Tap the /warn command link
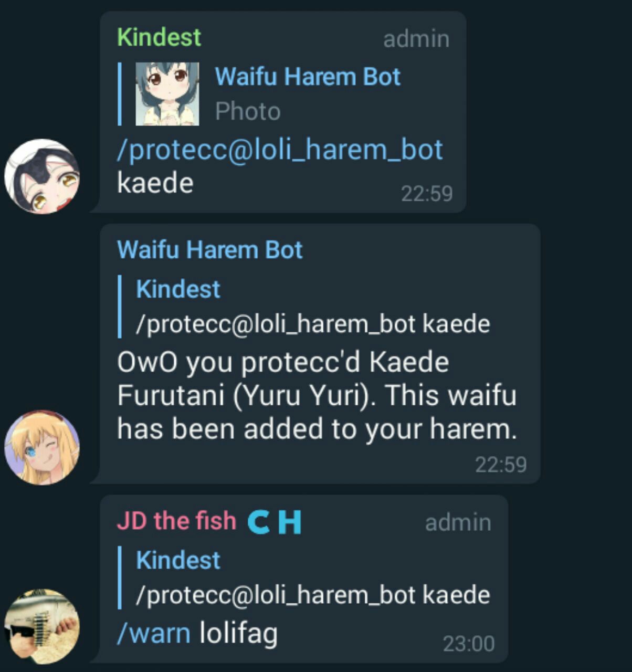The width and height of the screenshot is (632, 672). pos(153,633)
